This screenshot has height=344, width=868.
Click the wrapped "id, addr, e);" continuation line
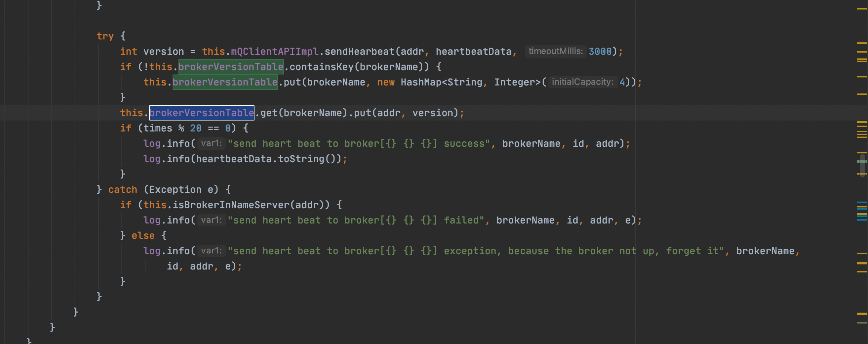tap(204, 266)
